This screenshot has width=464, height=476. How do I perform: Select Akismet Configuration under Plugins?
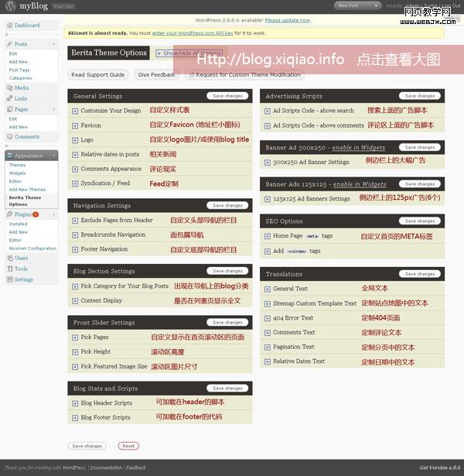(32, 248)
